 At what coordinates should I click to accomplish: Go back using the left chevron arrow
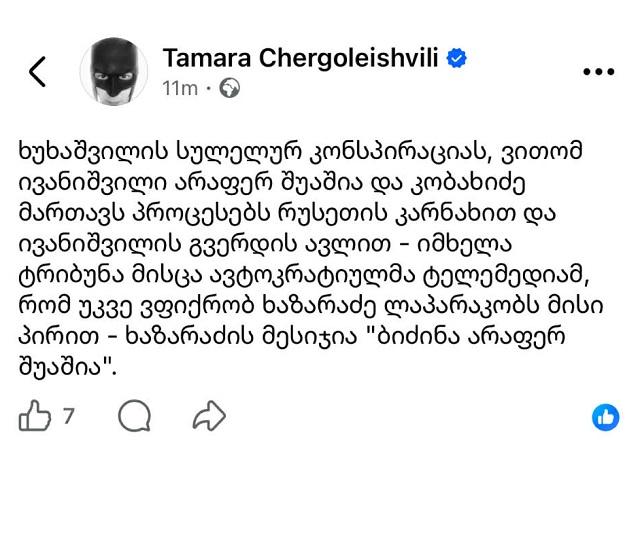click(37, 72)
